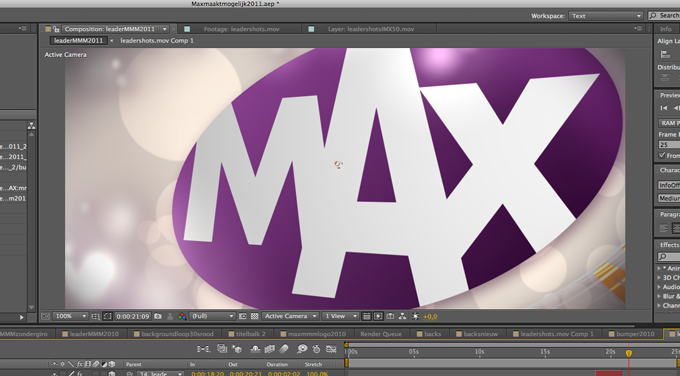Click the first frame button in Preview panel
Screen dimensions: 680x376
[664, 108]
